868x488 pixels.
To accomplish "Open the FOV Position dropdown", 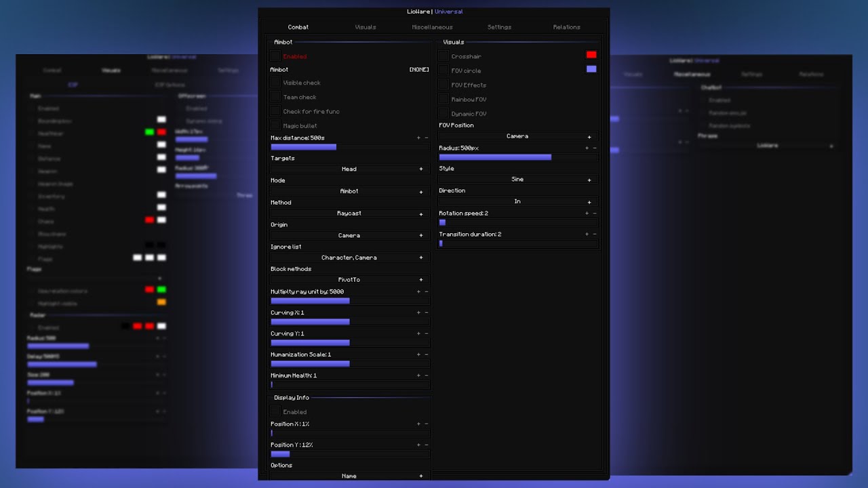I will 518,136.
